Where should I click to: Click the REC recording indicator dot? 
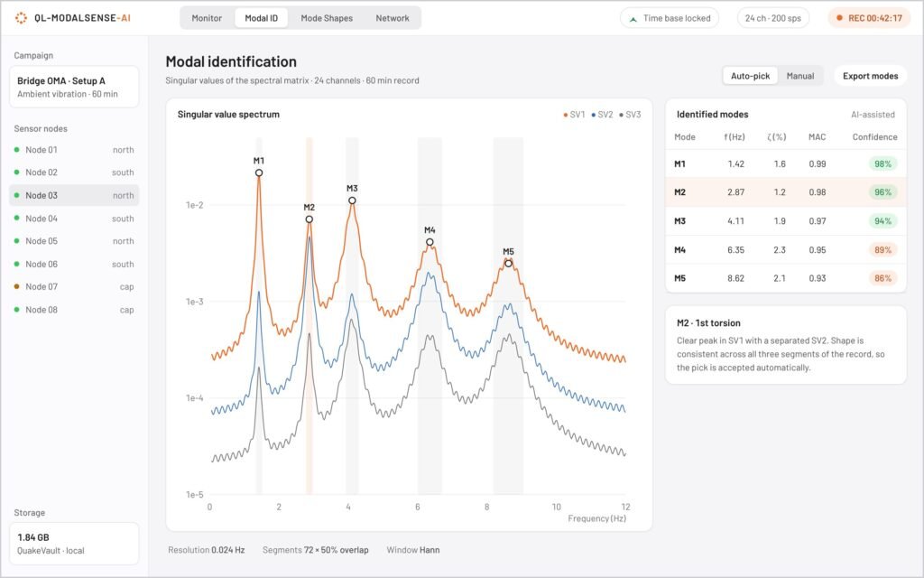point(839,18)
